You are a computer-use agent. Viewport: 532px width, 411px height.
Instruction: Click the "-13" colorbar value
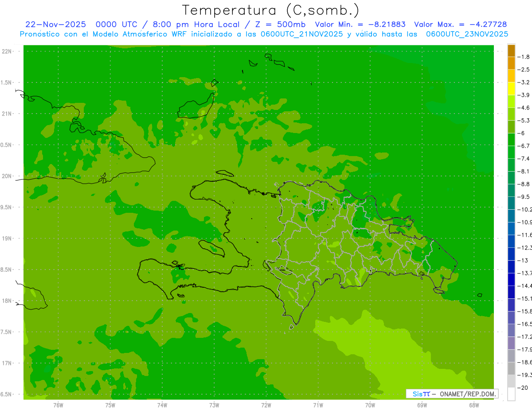pos(523,260)
